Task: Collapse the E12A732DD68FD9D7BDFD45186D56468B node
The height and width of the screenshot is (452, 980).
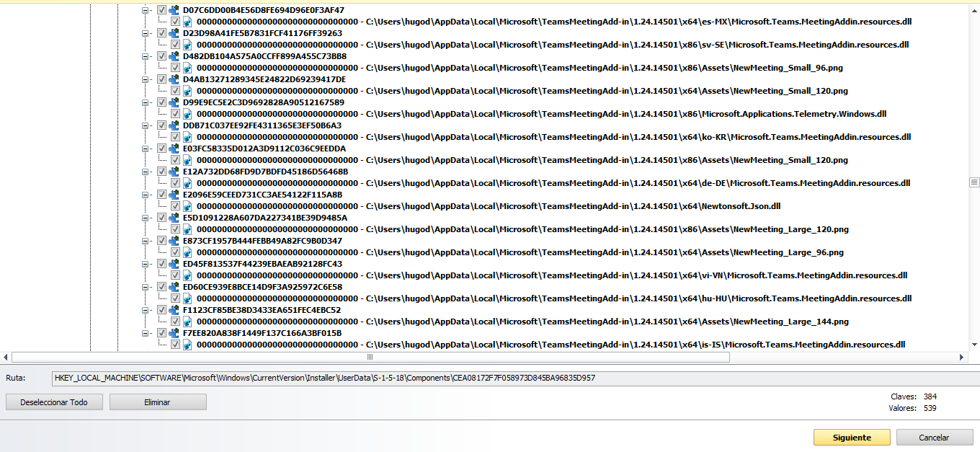Action: click(x=146, y=172)
